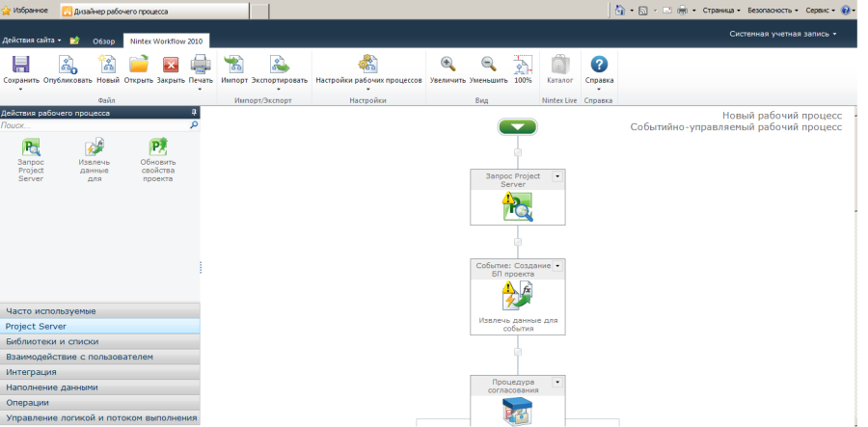868x427 pixels.
Task: Click the Импорт icon
Action: 234,65
